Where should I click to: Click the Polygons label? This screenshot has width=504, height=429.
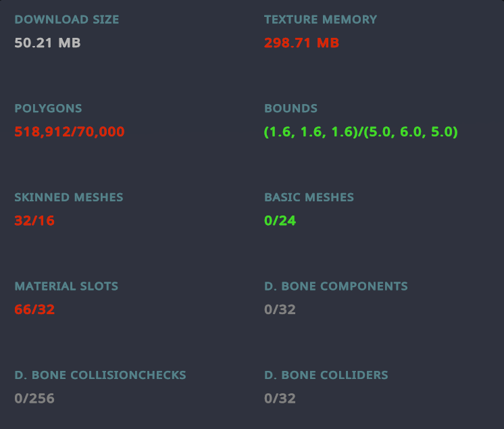point(48,108)
